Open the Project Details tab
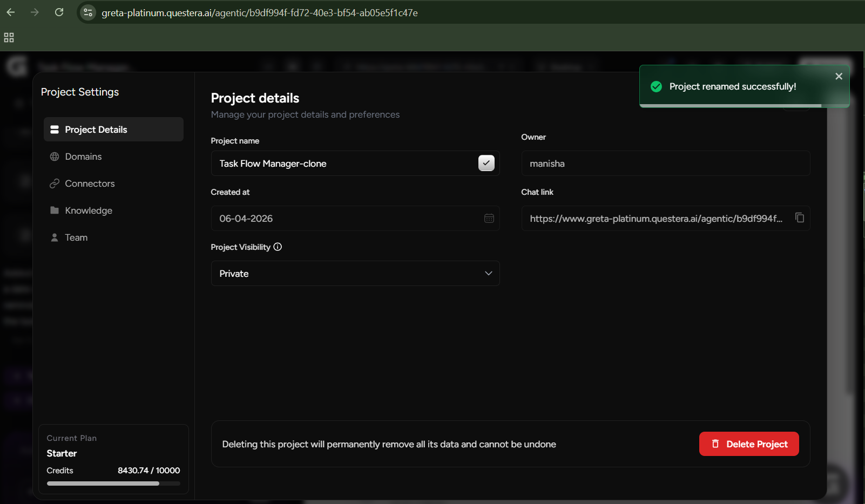865x504 pixels. point(113,130)
